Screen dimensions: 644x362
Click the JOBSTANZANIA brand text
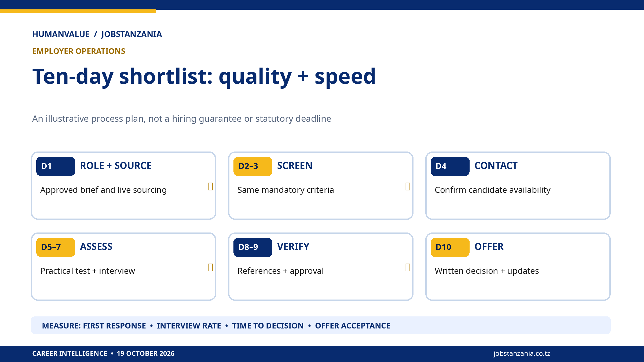tap(131, 34)
